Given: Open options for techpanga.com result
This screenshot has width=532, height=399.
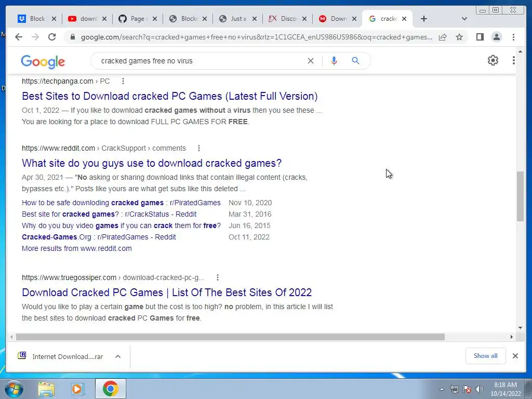Looking at the screenshot, I should [x=123, y=81].
